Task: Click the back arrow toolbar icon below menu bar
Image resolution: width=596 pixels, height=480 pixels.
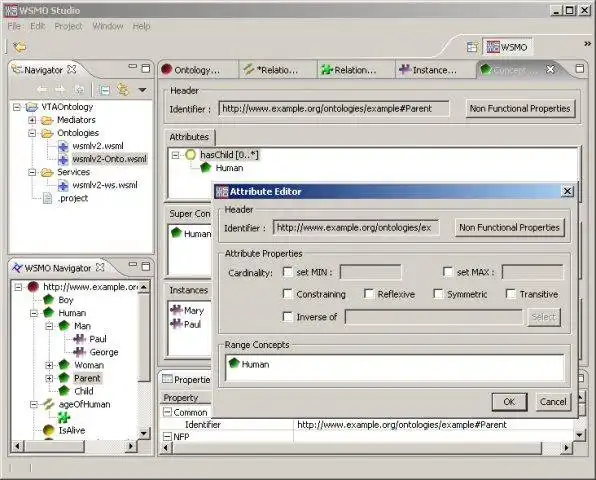Action: (x=20, y=47)
